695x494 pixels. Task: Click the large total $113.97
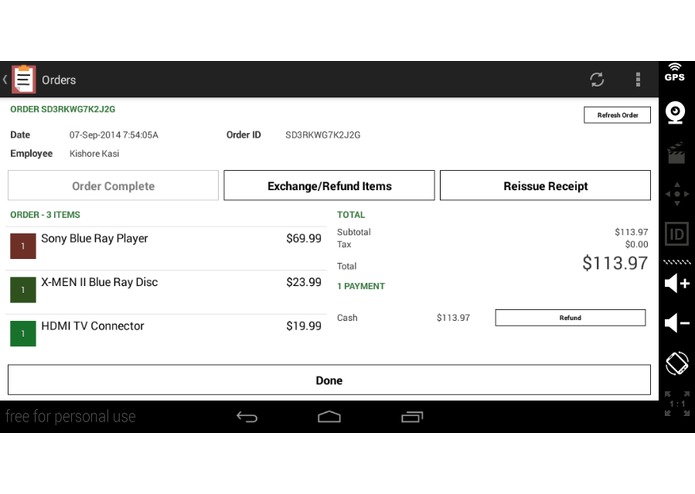pos(615,263)
